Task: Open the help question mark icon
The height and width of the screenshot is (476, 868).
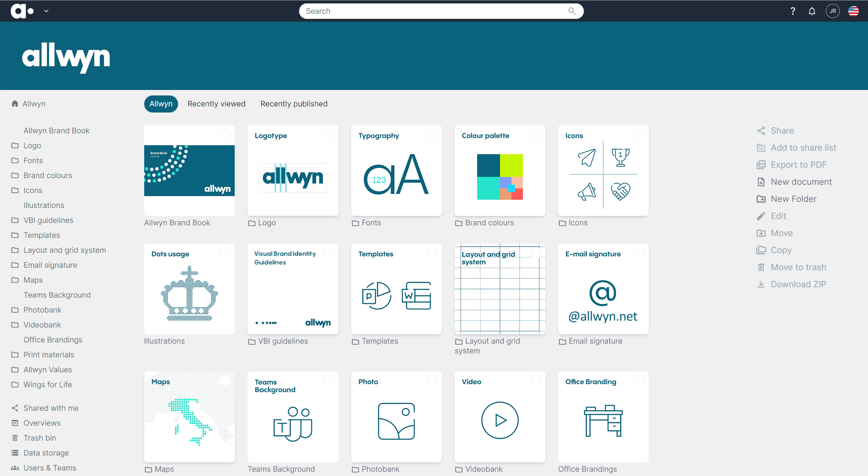Action: [x=792, y=11]
